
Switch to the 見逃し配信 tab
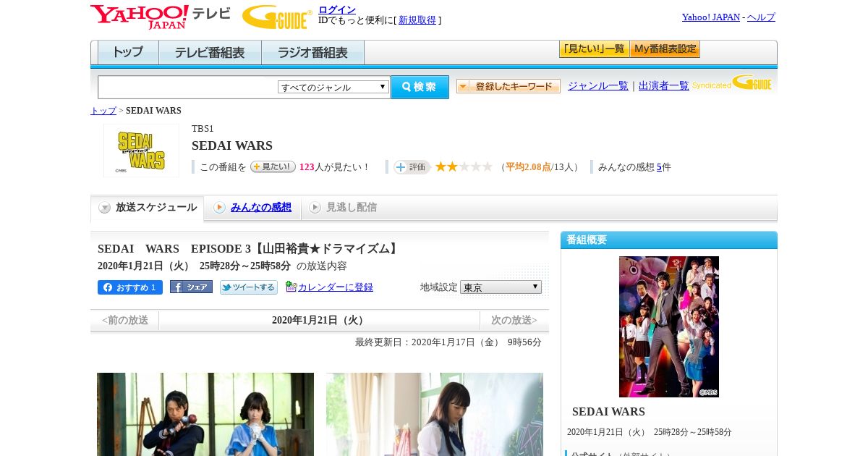[x=344, y=208]
